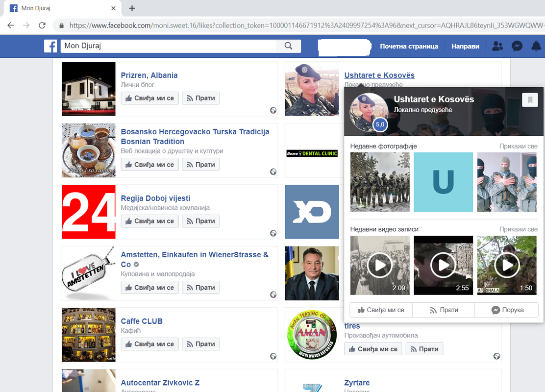
Task: Open a new browser tab
Action: [132, 8]
